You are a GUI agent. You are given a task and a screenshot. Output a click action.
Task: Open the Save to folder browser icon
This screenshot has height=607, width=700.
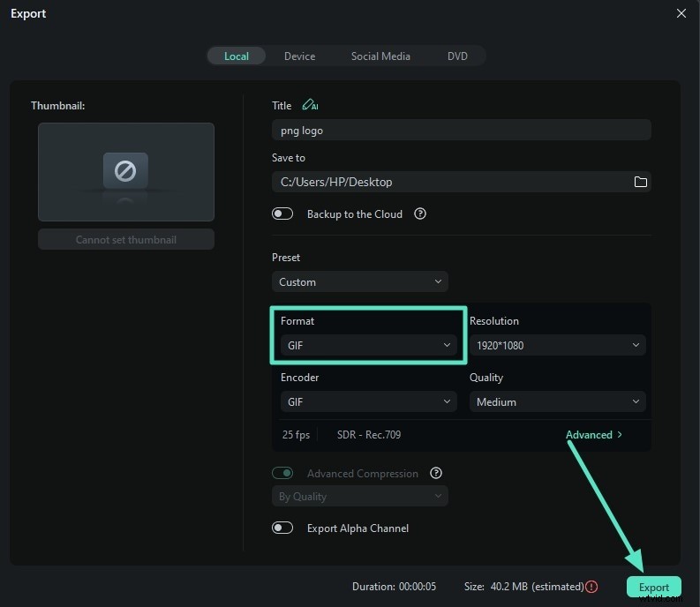[641, 182]
